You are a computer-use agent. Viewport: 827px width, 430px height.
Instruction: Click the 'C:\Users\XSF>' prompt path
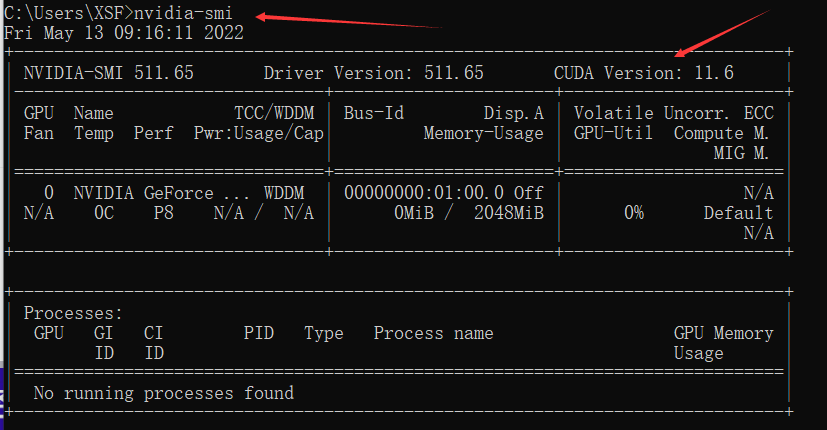point(68,13)
